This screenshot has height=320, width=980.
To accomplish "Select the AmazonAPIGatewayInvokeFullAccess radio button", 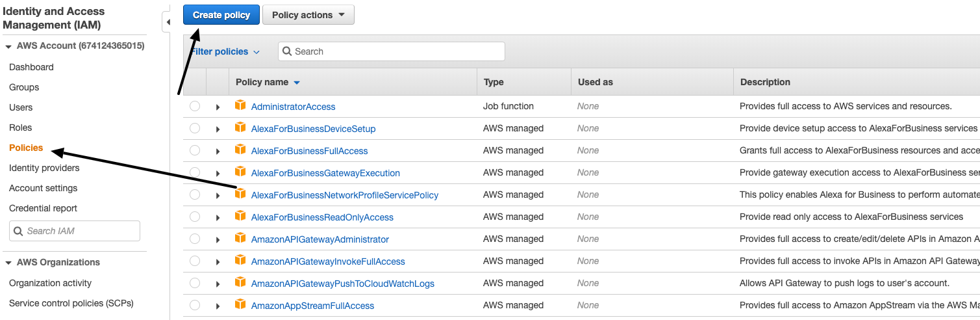I will (195, 261).
